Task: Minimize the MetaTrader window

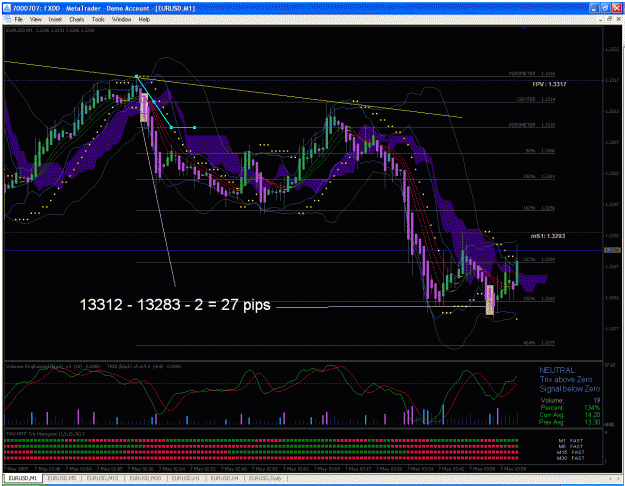Action: (594, 8)
